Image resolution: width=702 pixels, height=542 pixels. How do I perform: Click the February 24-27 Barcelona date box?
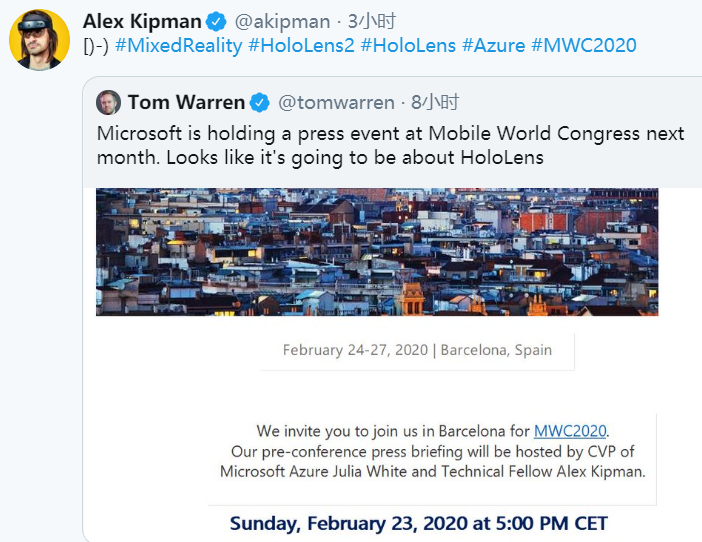417,350
